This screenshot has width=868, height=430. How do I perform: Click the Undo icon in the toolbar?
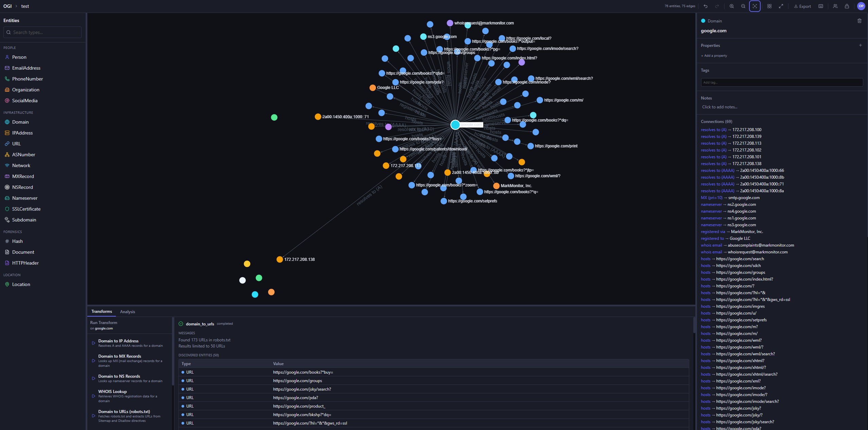point(706,6)
